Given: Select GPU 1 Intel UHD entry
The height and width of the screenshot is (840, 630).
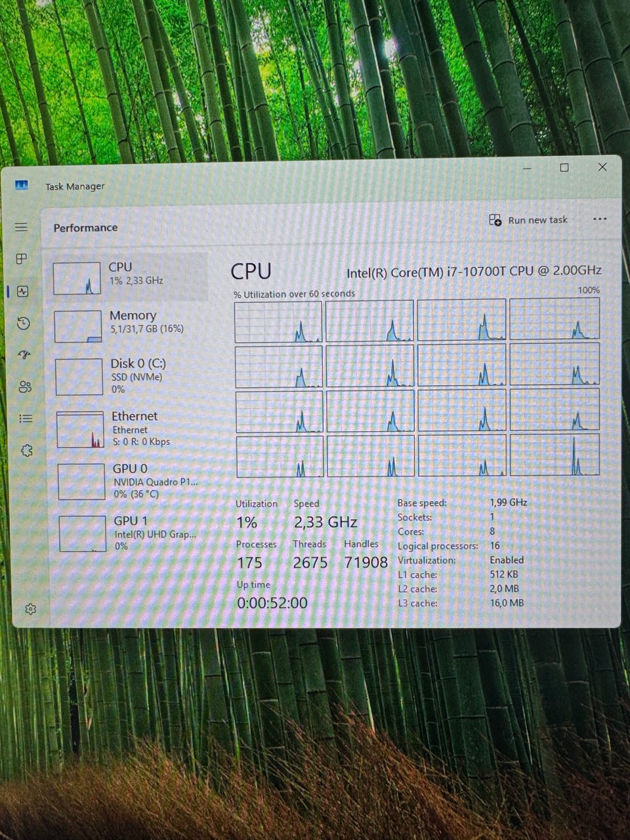Looking at the screenshot, I should (x=133, y=532).
